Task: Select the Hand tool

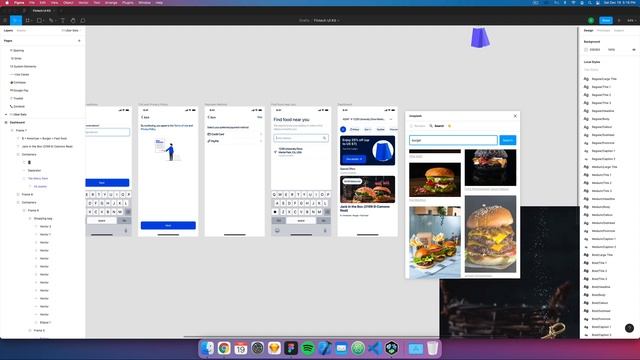Action: pyautogui.click(x=73, y=20)
